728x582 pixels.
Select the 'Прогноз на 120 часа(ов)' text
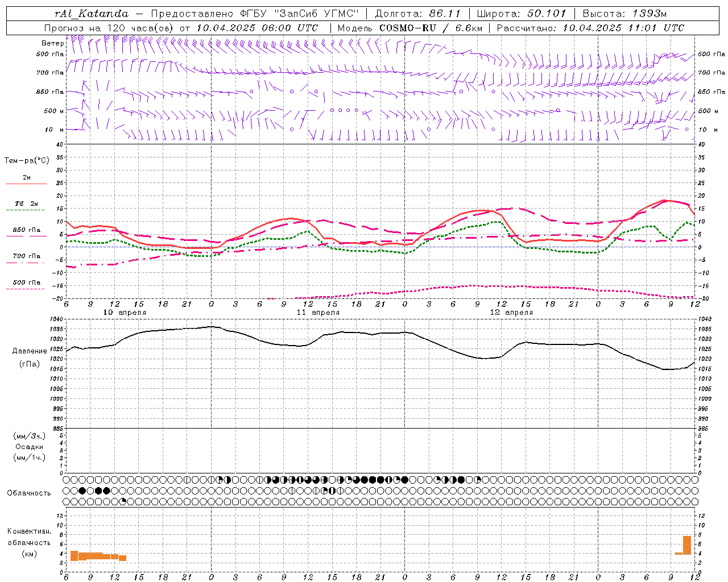(109, 28)
